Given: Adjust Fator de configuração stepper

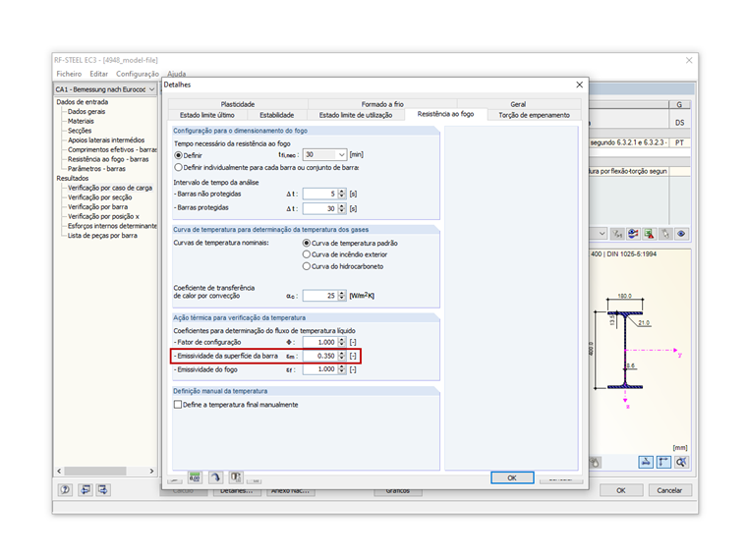Looking at the screenshot, I should coord(342,342).
